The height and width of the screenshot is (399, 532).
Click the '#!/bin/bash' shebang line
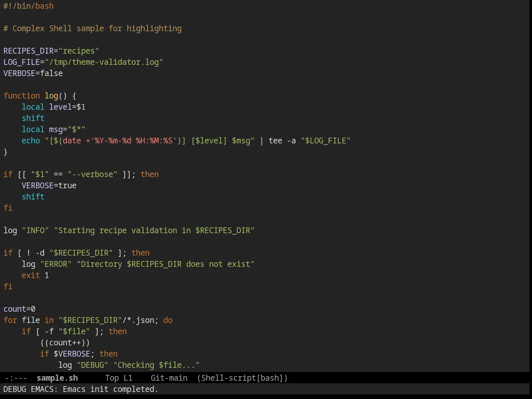click(x=29, y=6)
